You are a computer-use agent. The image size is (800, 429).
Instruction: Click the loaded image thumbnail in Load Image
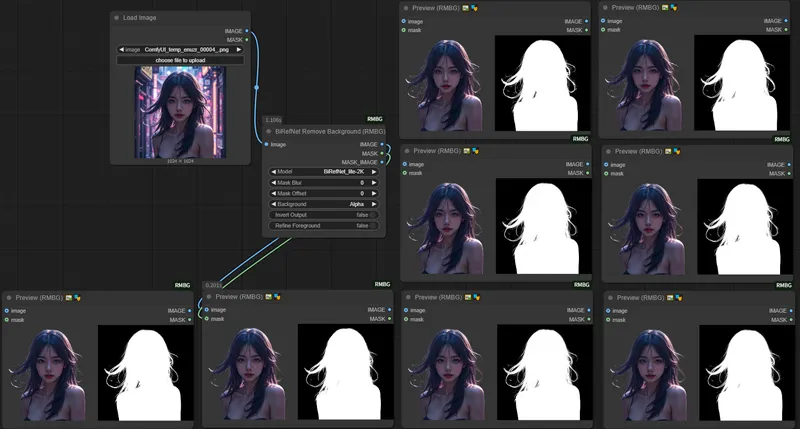[x=180, y=111]
